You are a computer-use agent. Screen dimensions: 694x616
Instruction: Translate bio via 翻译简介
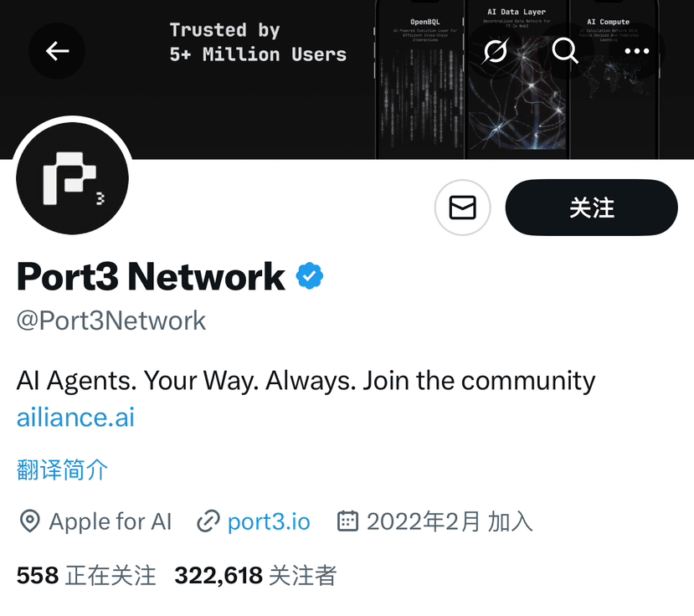pos(63,470)
